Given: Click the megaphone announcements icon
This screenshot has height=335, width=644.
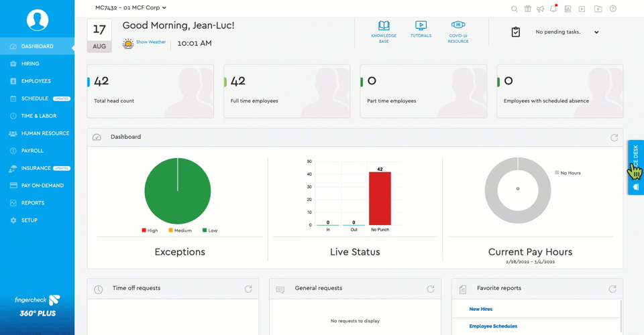Looking at the screenshot, I should (540, 9).
